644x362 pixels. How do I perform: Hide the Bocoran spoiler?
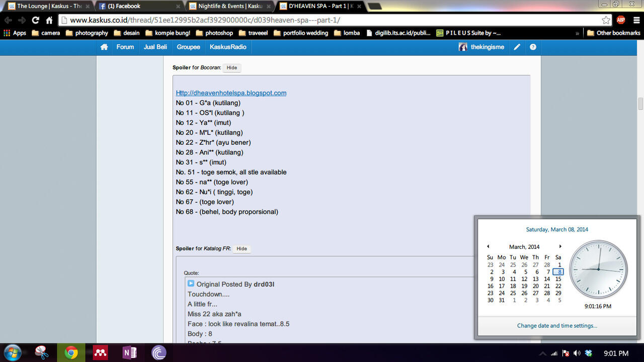231,67
